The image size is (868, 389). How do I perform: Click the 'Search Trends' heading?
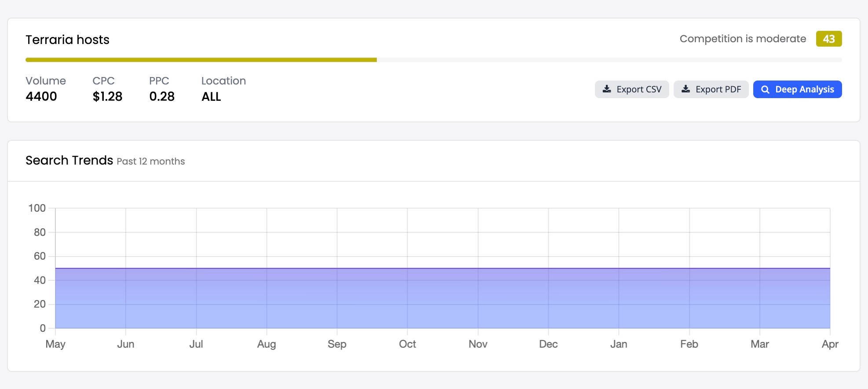[69, 160]
